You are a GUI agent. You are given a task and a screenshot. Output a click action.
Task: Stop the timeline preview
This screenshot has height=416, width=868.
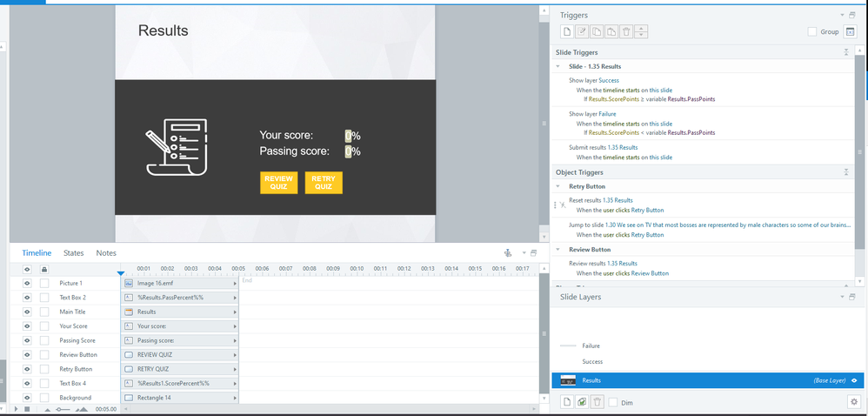(26, 409)
